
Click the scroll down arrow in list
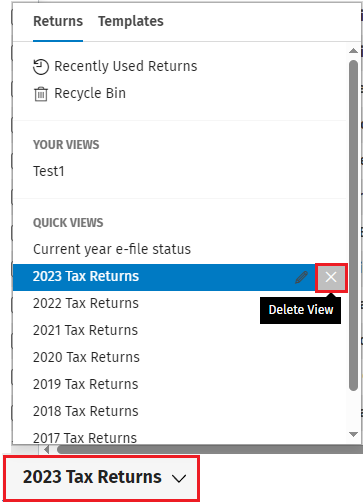353,434
